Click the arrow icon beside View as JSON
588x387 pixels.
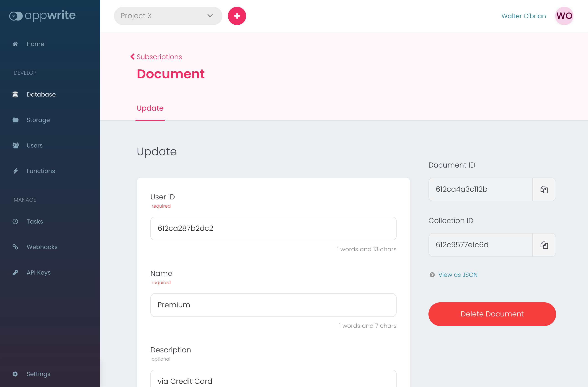(x=432, y=275)
